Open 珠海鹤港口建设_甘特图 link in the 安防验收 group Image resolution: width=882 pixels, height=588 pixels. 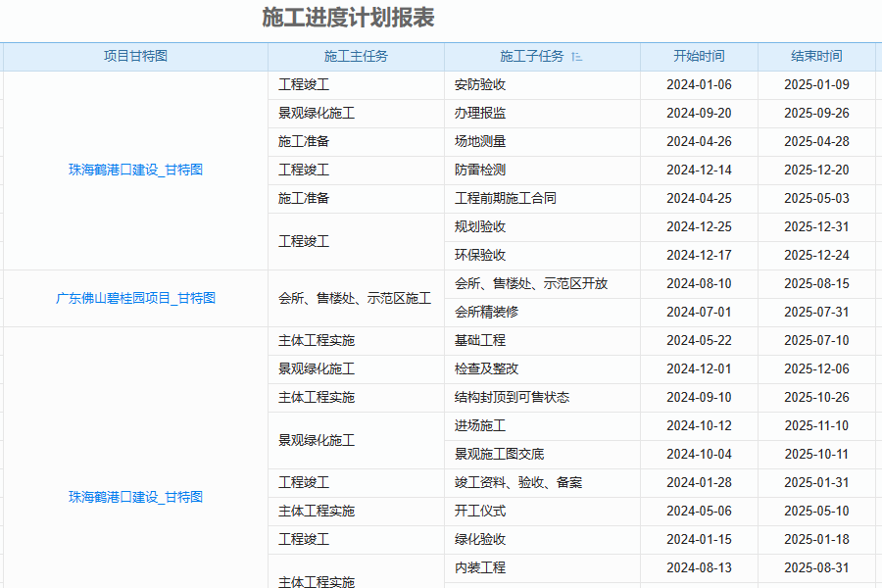pos(135,170)
